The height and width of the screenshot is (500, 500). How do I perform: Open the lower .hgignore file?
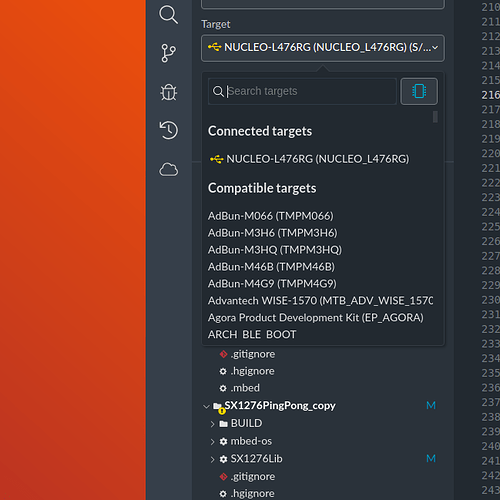click(253, 494)
